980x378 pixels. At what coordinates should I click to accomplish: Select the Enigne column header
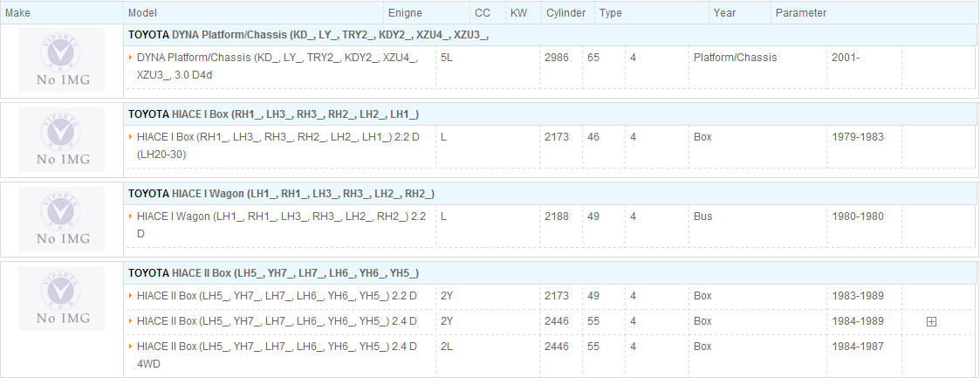click(405, 12)
